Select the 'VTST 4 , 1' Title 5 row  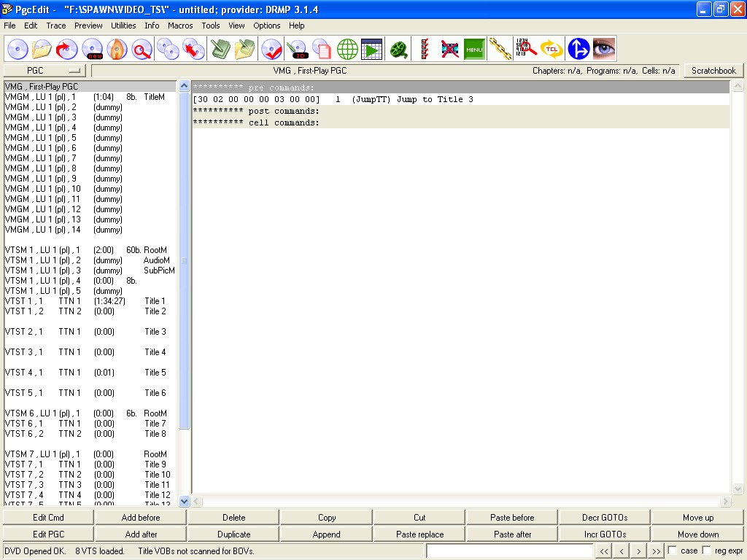(x=90, y=373)
